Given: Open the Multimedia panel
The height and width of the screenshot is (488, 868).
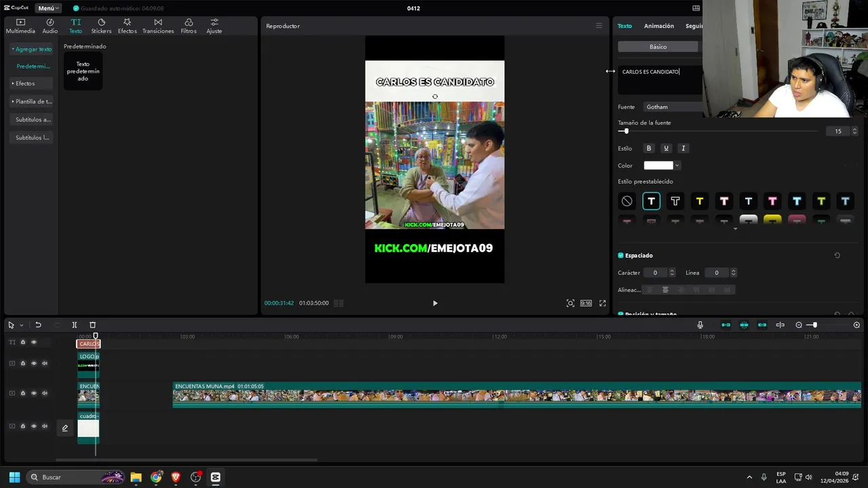Looking at the screenshot, I should [20, 26].
